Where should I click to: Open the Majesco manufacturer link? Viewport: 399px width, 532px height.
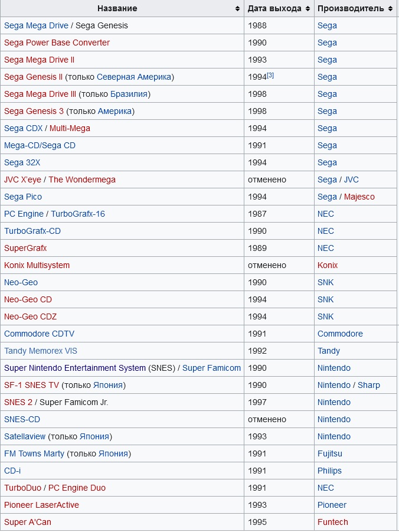coord(359,197)
